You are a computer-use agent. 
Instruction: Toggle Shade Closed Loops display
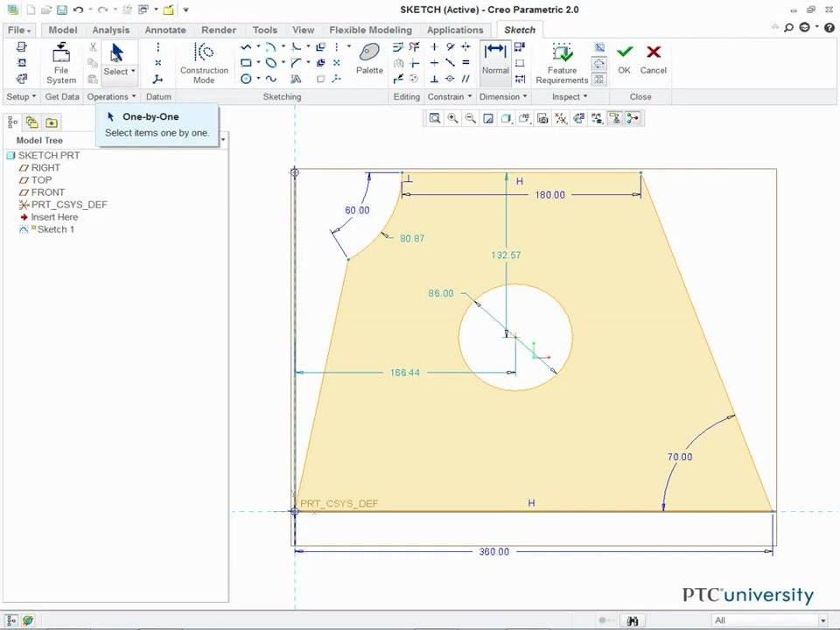pos(599,80)
